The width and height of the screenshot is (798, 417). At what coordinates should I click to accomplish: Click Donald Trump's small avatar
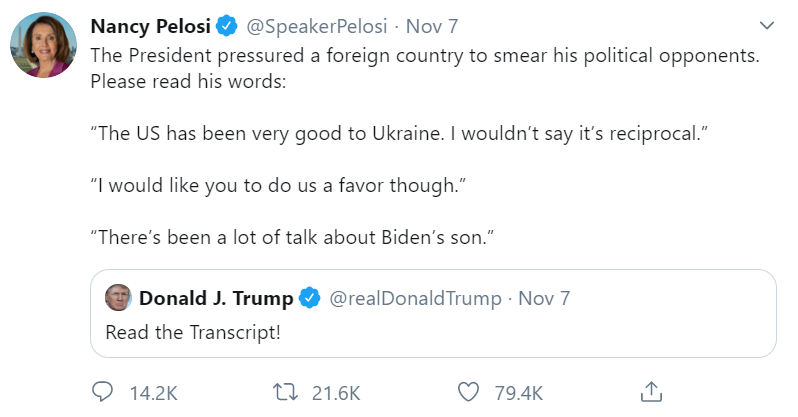[x=118, y=298]
